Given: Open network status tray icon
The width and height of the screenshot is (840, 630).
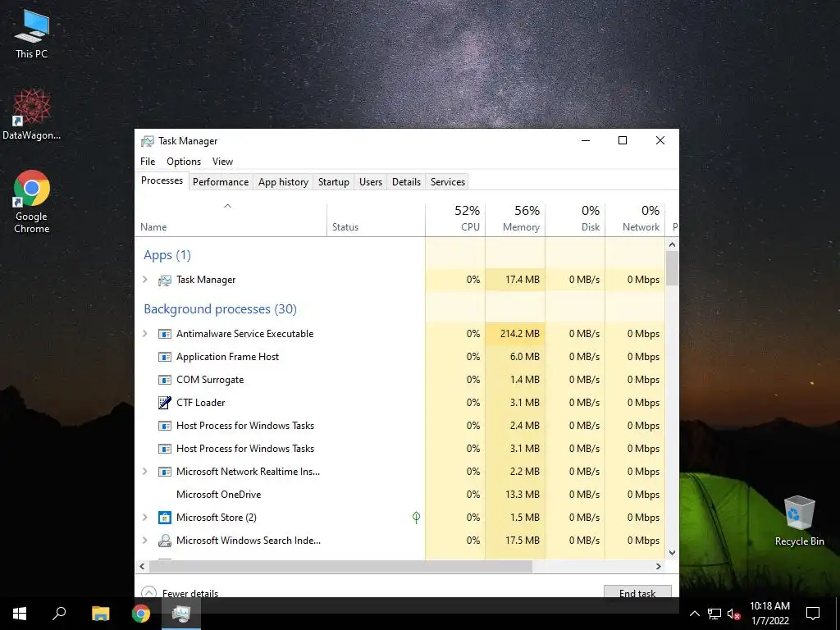Looking at the screenshot, I should (x=714, y=614).
